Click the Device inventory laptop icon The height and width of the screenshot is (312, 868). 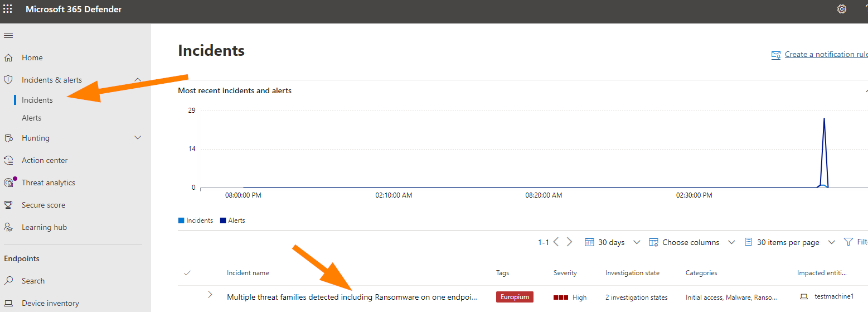click(8, 303)
